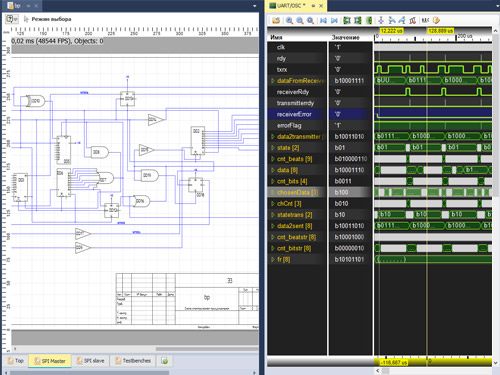Click the export waveform document icon
Screen dimensions: 500x375
click(436, 20)
